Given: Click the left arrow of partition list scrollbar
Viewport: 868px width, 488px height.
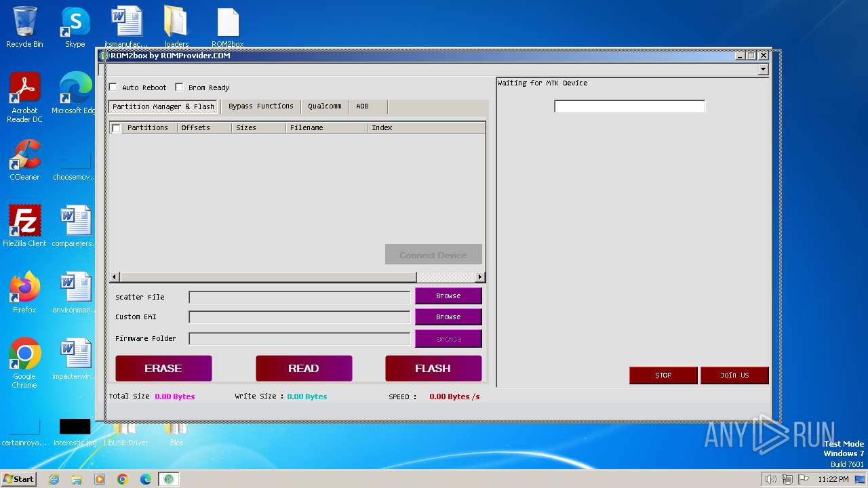Looking at the screenshot, I should (x=115, y=277).
